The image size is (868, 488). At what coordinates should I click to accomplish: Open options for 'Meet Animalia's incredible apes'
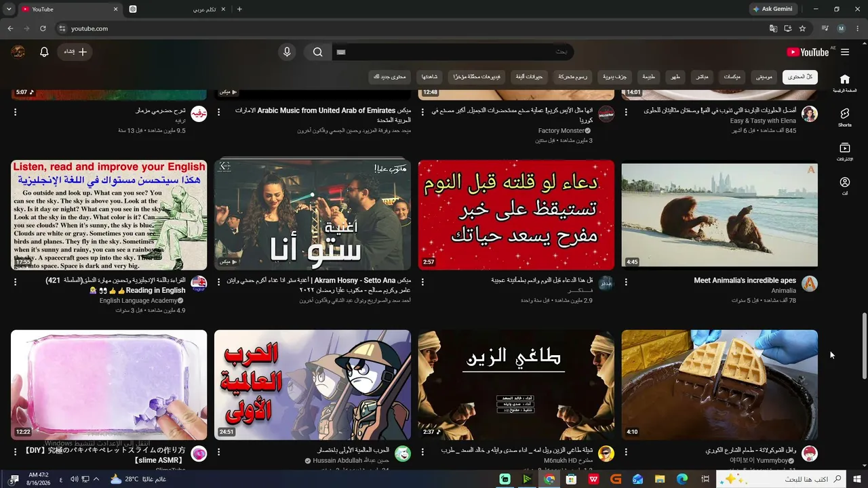point(626,282)
